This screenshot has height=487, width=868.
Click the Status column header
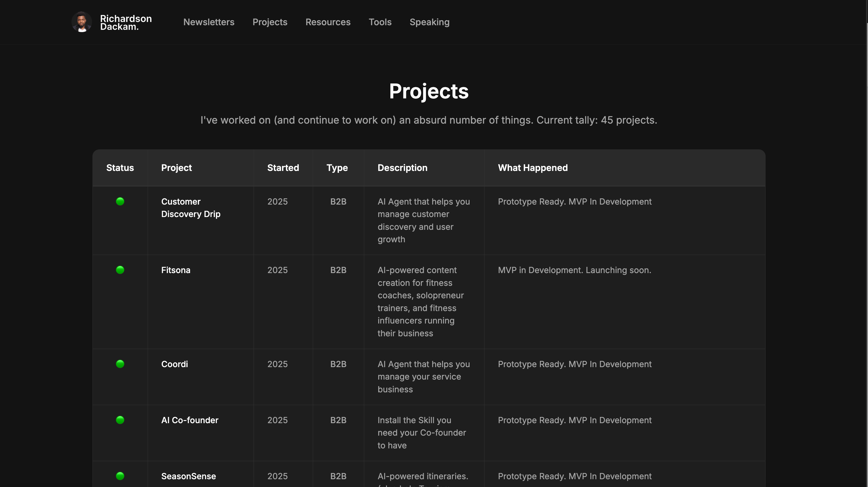click(x=120, y=168)
